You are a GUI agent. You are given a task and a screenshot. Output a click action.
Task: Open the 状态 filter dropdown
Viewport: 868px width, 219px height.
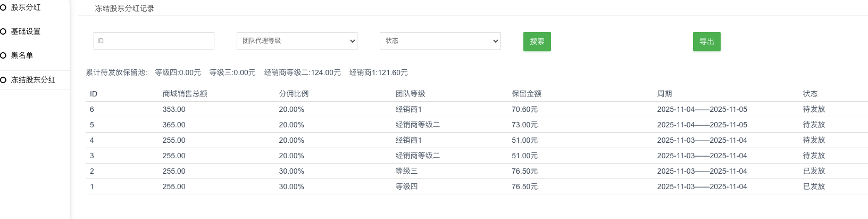(x=440, y=41)
